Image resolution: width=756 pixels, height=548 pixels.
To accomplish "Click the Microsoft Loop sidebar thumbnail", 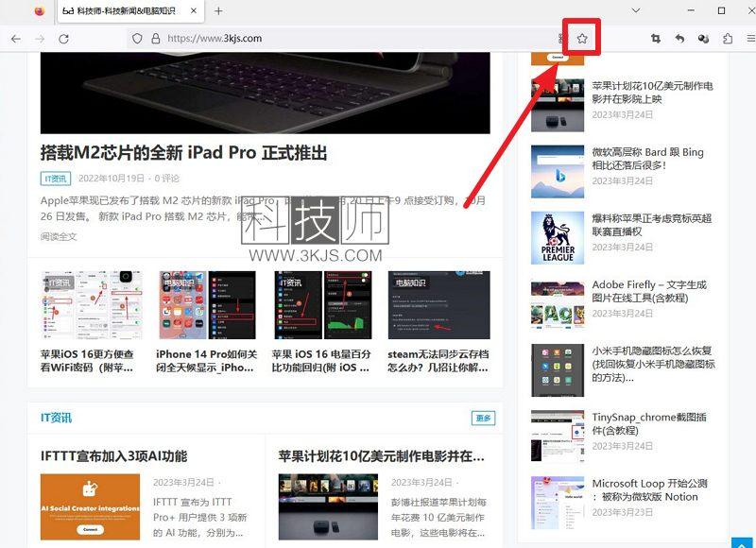I will 558,503.
